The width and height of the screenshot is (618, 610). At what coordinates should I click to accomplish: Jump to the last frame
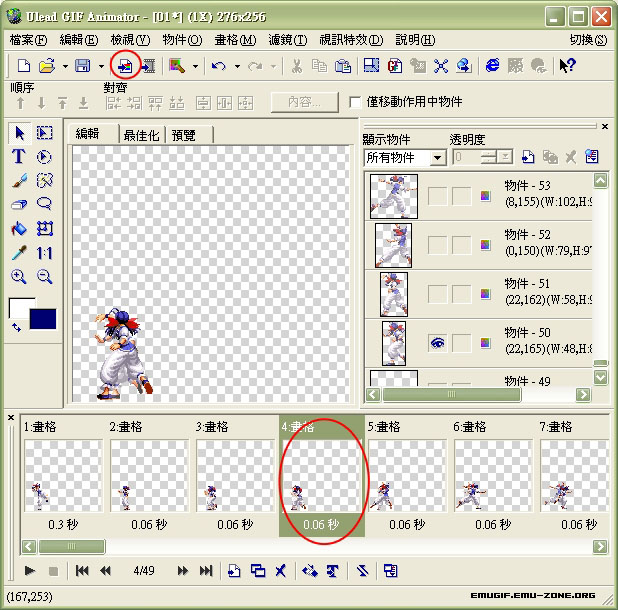coord(206,571)
